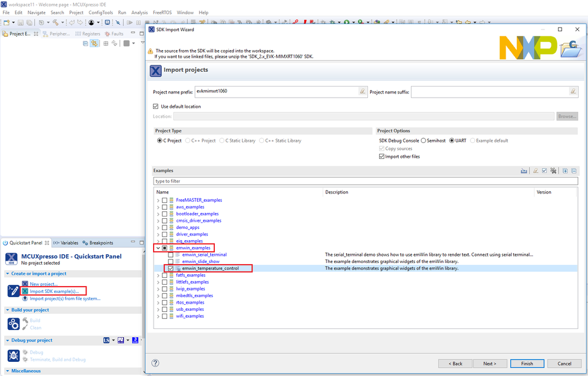
Task: Toggle Import other files checkbox
Action: [x=382, y=157]
